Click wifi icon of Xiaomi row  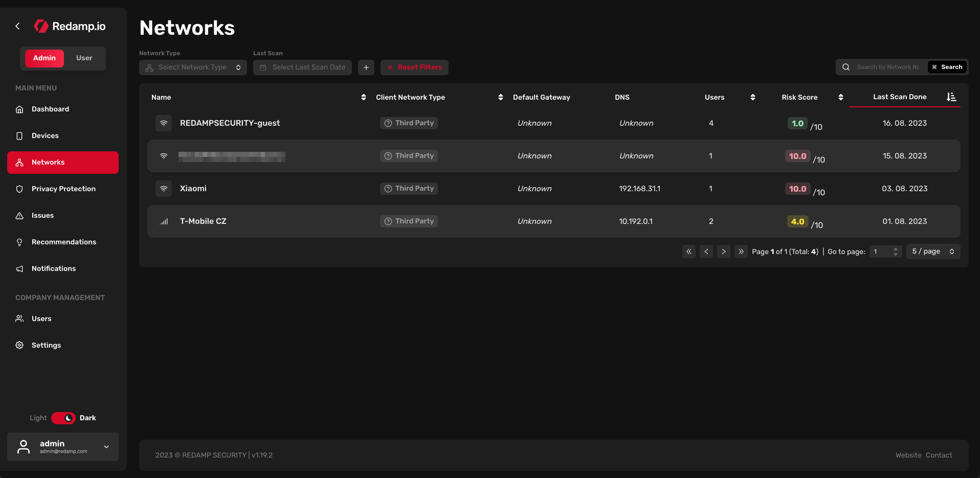pos(164,189)
